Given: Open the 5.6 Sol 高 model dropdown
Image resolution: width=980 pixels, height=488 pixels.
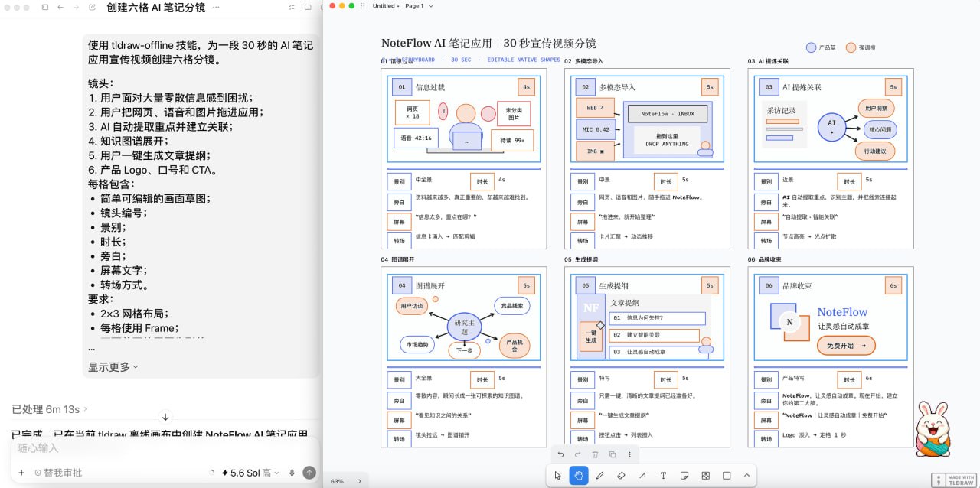Looking at the screenshot, I should click(250, 473).
